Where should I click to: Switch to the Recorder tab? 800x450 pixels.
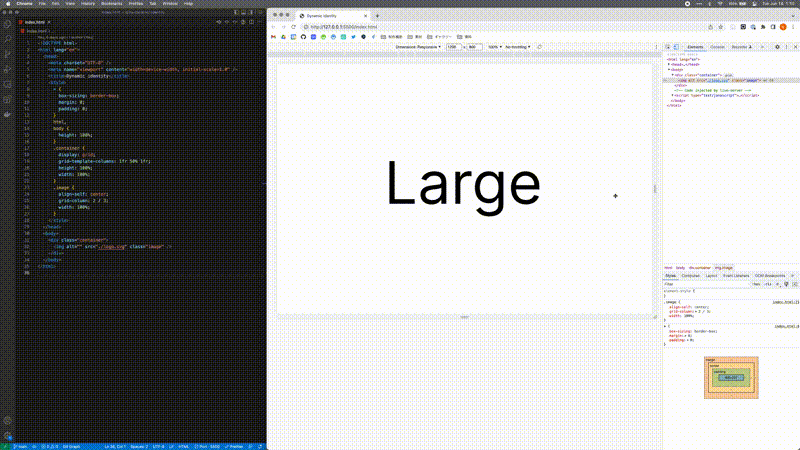[741, 47]
